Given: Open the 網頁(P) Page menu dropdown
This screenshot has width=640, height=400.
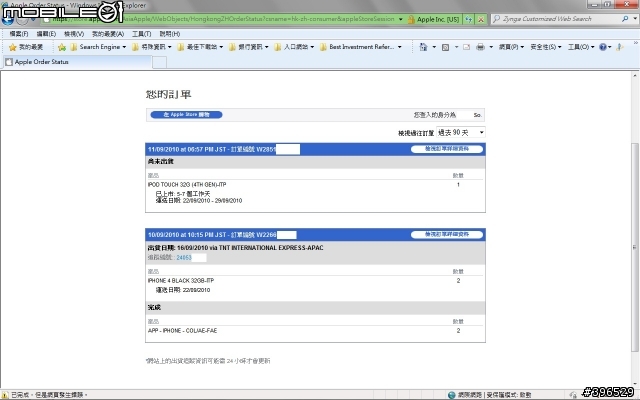Looking at the screenshot, I should coord(511,47).
